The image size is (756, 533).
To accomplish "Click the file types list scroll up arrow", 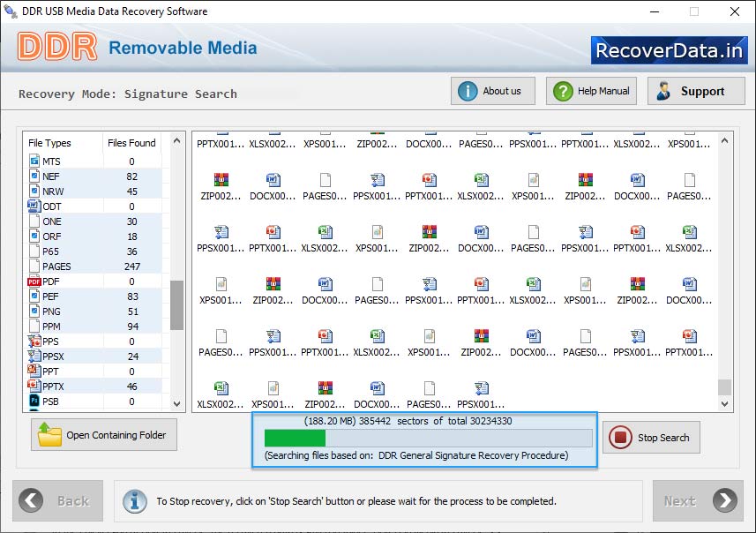I will [177, 141].
